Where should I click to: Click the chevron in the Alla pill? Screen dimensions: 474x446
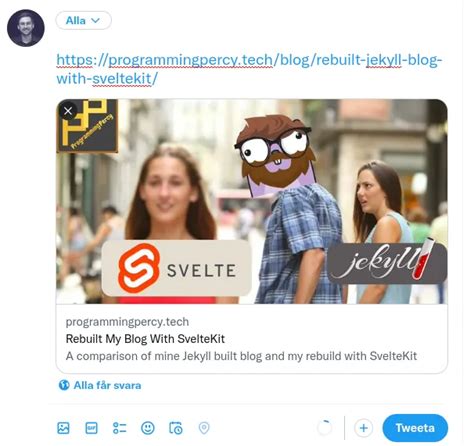(x=95, y=21)
